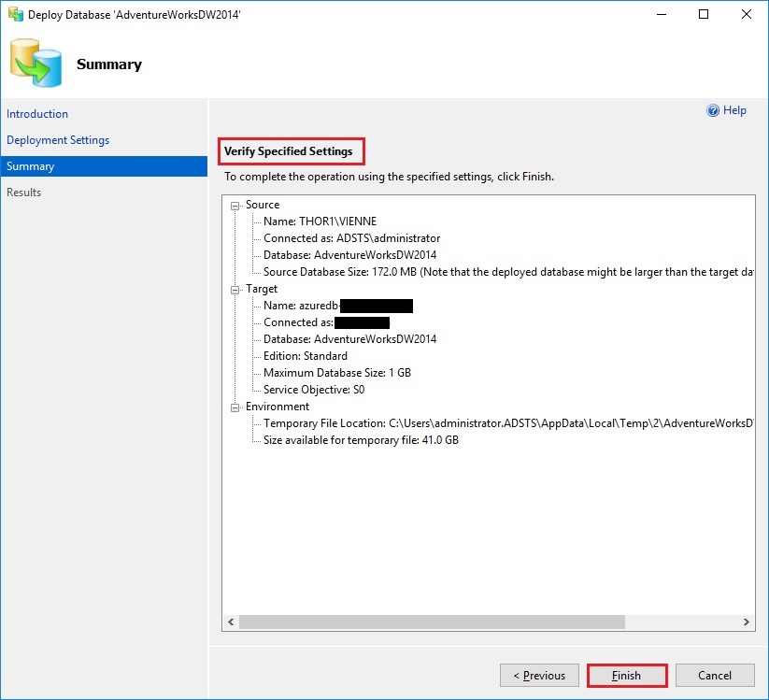
Task: Select the Target node label
Action: 262,289
